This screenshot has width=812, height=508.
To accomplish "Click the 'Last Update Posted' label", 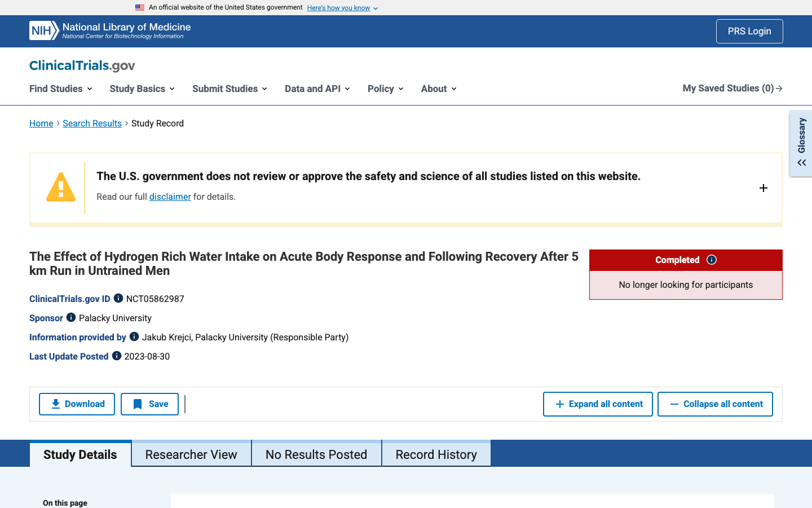I will coord(69,356).
